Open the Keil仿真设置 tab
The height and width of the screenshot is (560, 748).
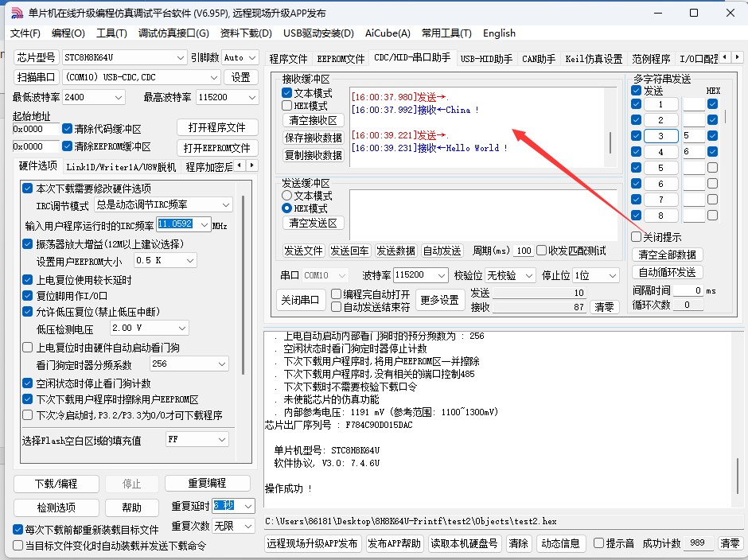click(594, 59)
